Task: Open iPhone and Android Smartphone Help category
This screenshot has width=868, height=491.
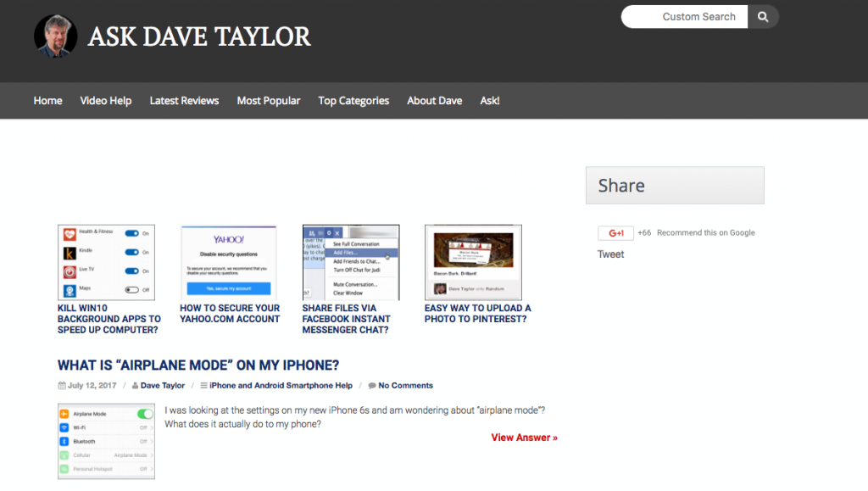Action: coord(281,385)
